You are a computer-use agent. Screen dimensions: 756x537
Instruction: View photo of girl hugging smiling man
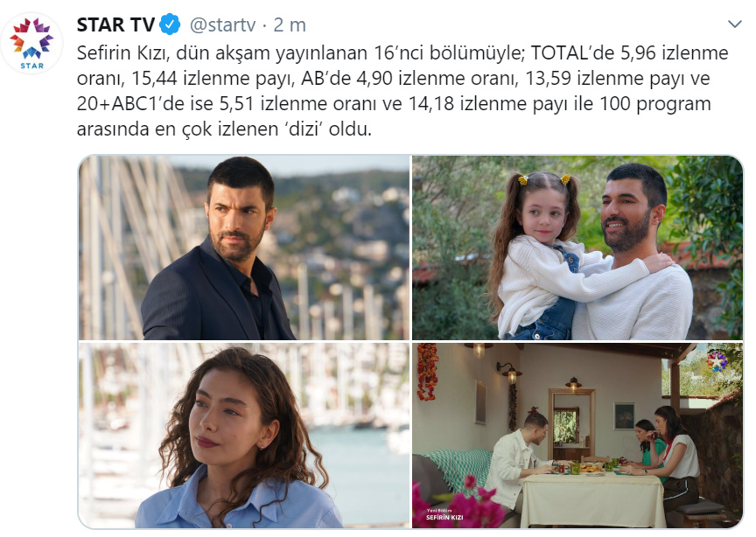pyautogui.click(x=577, y=248)
